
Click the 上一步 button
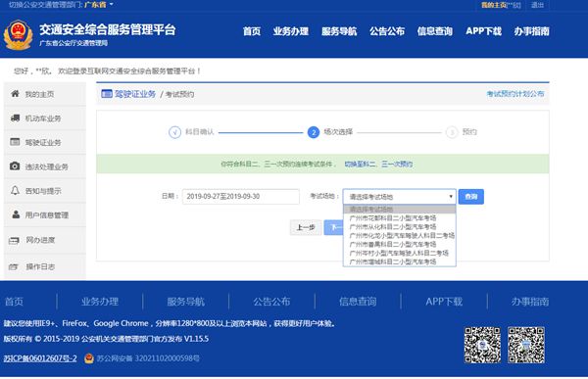click(x=306, y=227)
